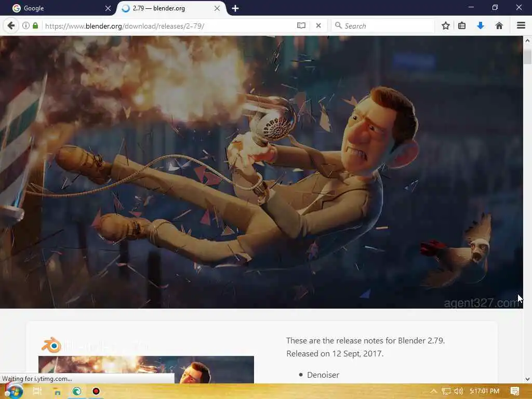532x399 pixels.
Task: Click the red record icon on taskbar
Action: [96, 391]
